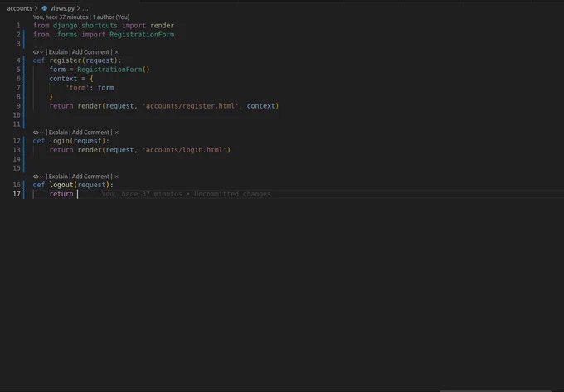
Task: Click the horizontal scrollbar at the bottom of the editor
Action: click(x=495, y=390)
